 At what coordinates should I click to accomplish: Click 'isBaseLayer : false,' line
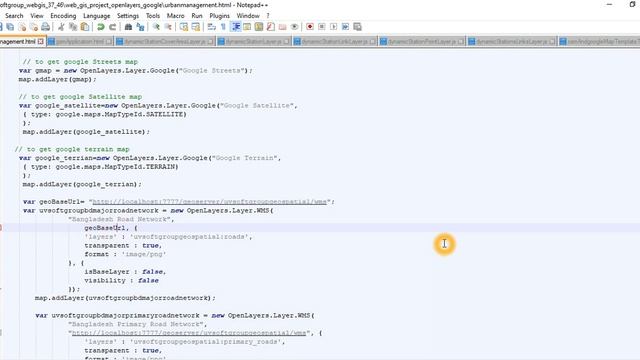(x=125, y=272)
